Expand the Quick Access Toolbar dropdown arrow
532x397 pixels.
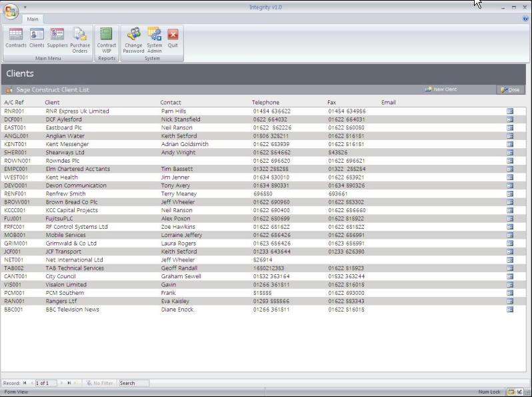[25, 7]
